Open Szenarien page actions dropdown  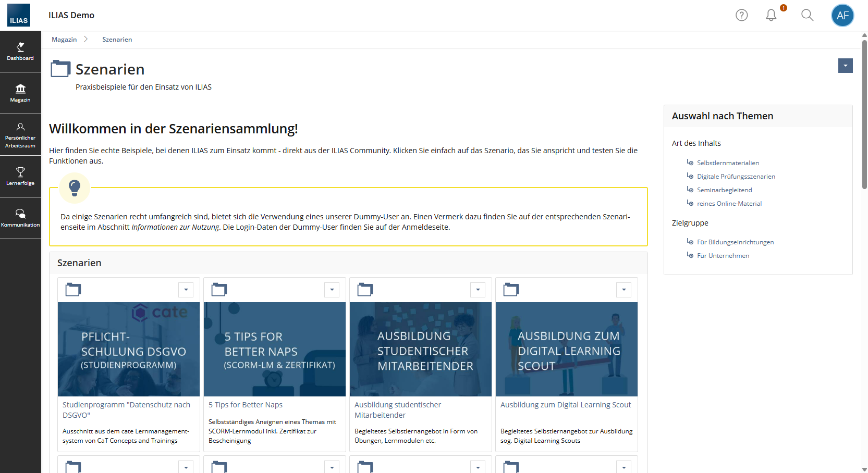tap(845, 66)
